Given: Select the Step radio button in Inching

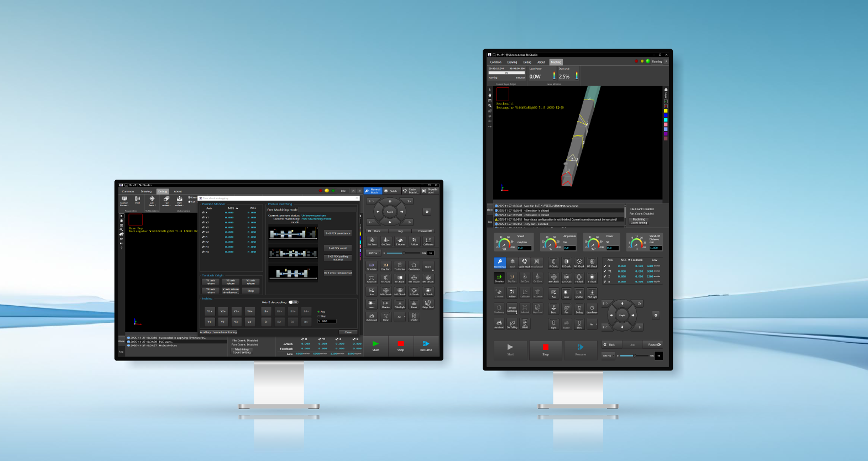Looking at the screenshot, I should pos(318,316).
